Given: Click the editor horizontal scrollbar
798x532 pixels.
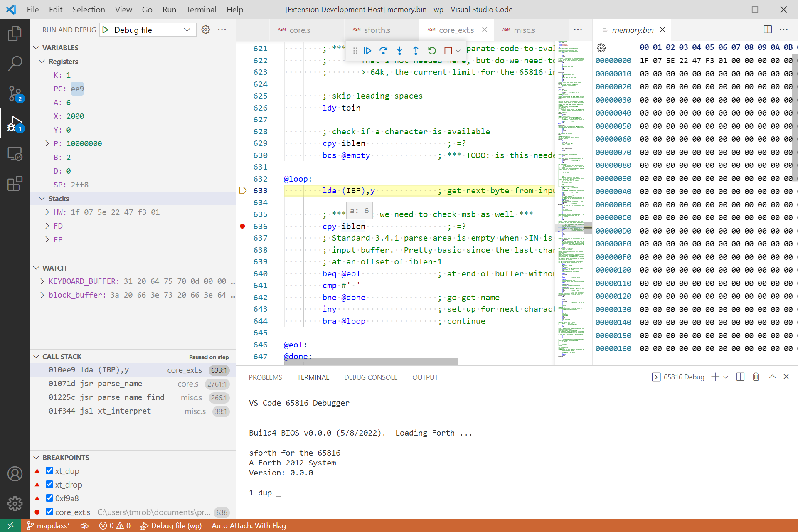Looking at the screenshot, I should 371,362.
